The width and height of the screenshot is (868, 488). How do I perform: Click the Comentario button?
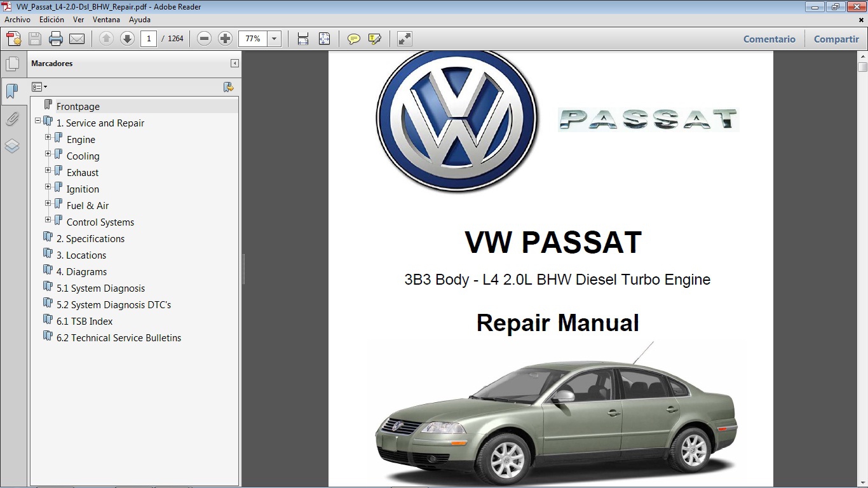pos(769,39)
